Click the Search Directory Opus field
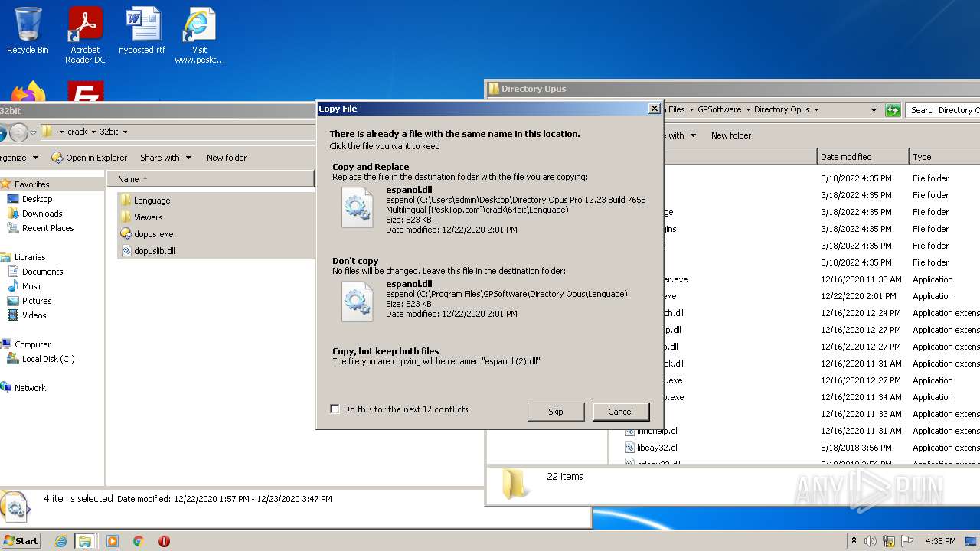980x551 pixels. pyautogui.click(x=943, y=110)
